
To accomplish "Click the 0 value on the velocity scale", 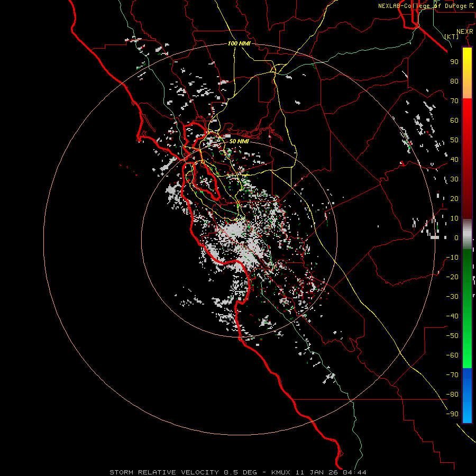I will tap(456, 238).
